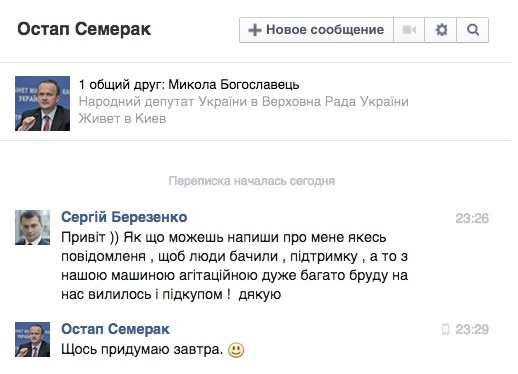The image size is (518, 374).
Task: Start a video call with camera icon
Action: click(409, 30)
